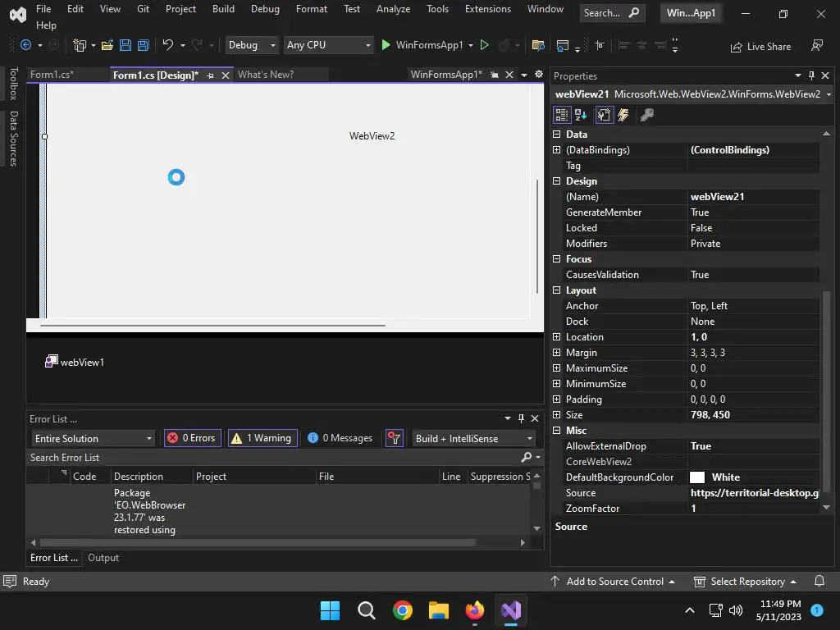This screenshot has width=840, height=630.
Task: Open the Analyze menu
Action: [393, 9]
